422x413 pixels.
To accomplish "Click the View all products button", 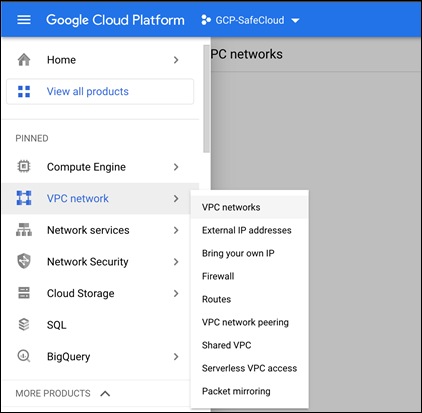I will tap(100, 91).
